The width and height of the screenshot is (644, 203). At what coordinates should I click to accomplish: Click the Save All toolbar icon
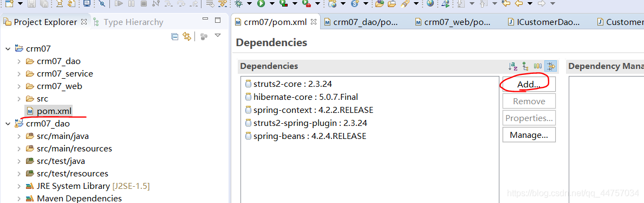coord(44,4)
